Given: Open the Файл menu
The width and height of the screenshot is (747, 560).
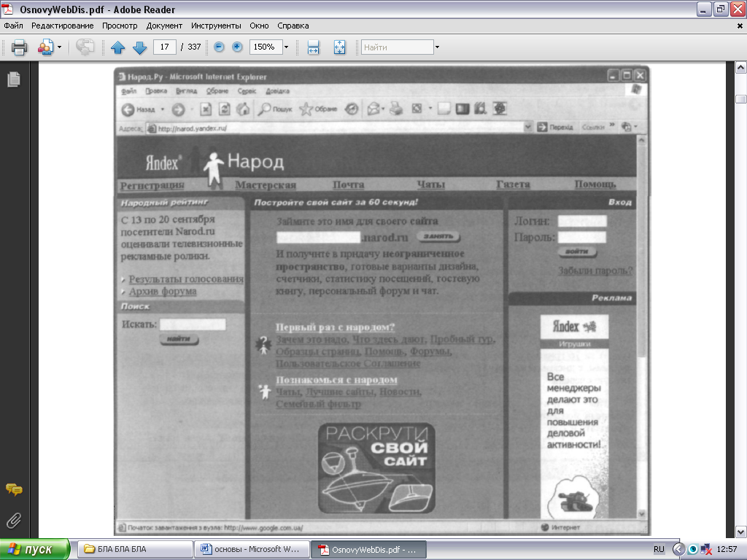Looking at the screenshot, I should pos(13,26).
